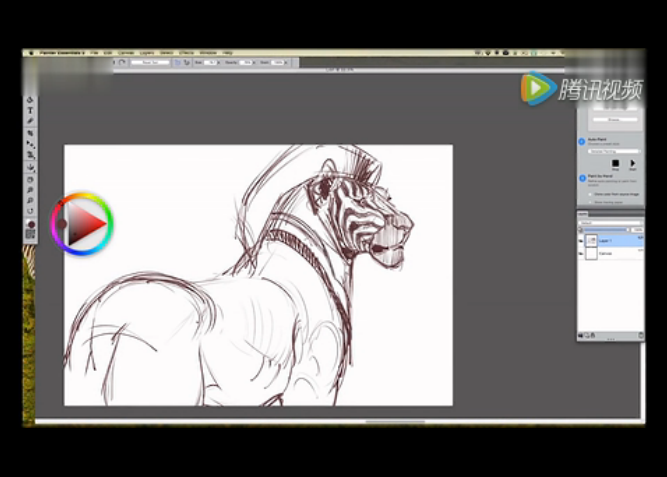Click the layer opacity percentage field
Image resolution: width=667 pixels, height=477 pixels.
[x=637, y=230]
